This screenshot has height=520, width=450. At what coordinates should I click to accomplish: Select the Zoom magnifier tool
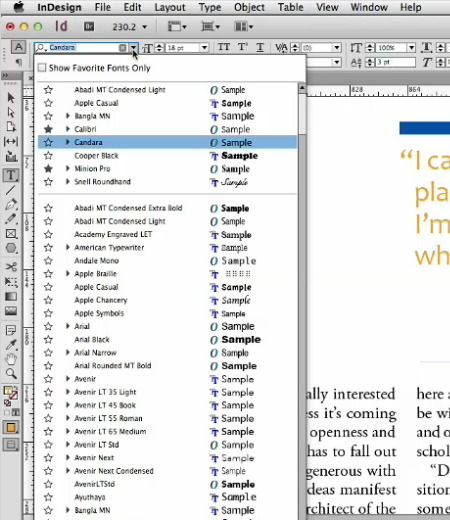pos(11,374)
